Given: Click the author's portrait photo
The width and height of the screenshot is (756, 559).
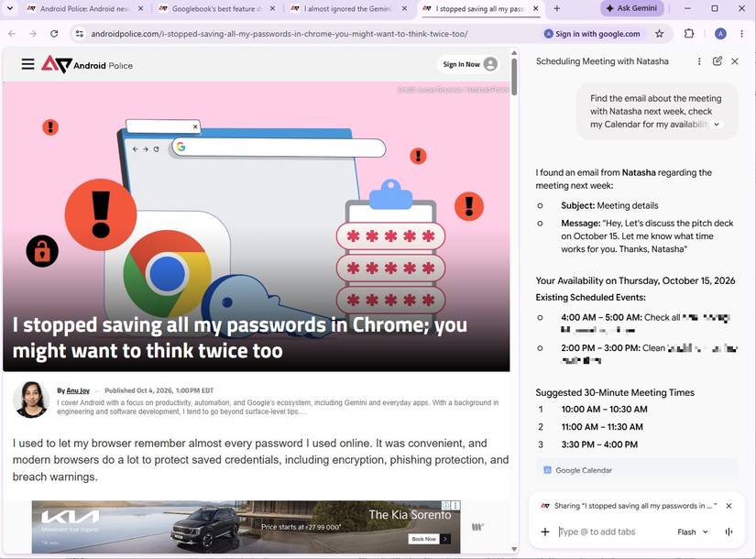Looking at the screenshot, I should (31, 400).
